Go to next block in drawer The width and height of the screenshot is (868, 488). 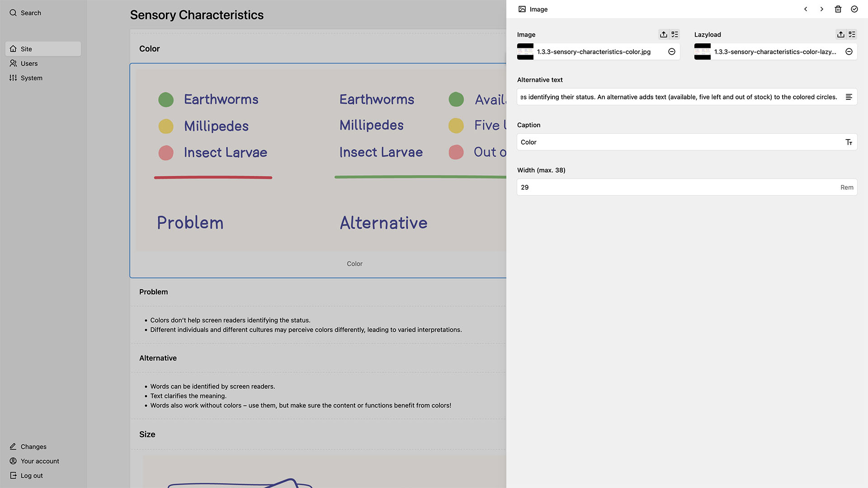point(821,9)
